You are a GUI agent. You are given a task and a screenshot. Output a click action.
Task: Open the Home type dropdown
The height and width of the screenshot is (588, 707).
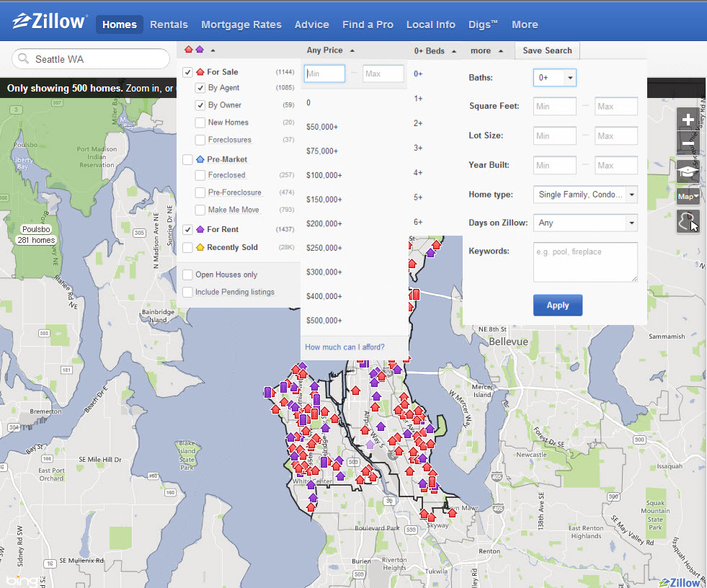(585, 195)
